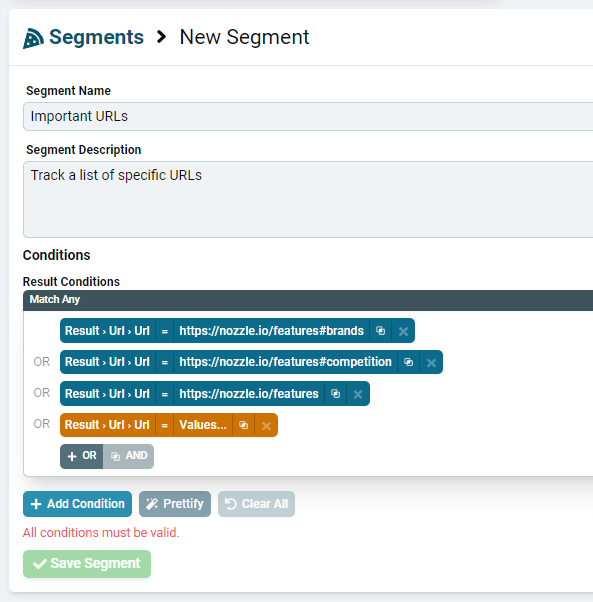The height and width of the screenshot is (602, 593).
Task: Remove the nozzle.io/features condition
Action: pos(358,394)
